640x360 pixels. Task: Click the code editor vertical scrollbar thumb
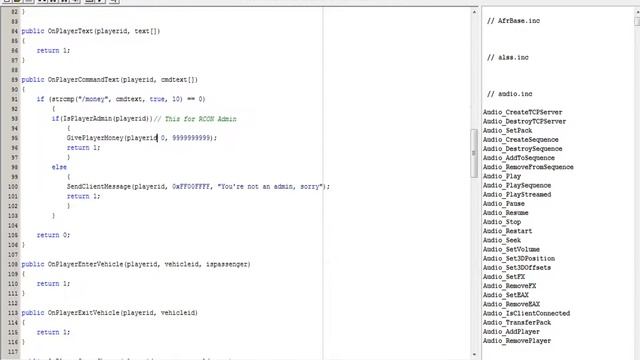474,153
